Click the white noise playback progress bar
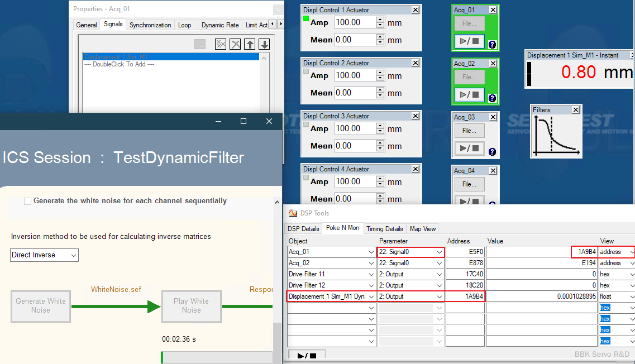635x364 pixels. click(217, 357)
